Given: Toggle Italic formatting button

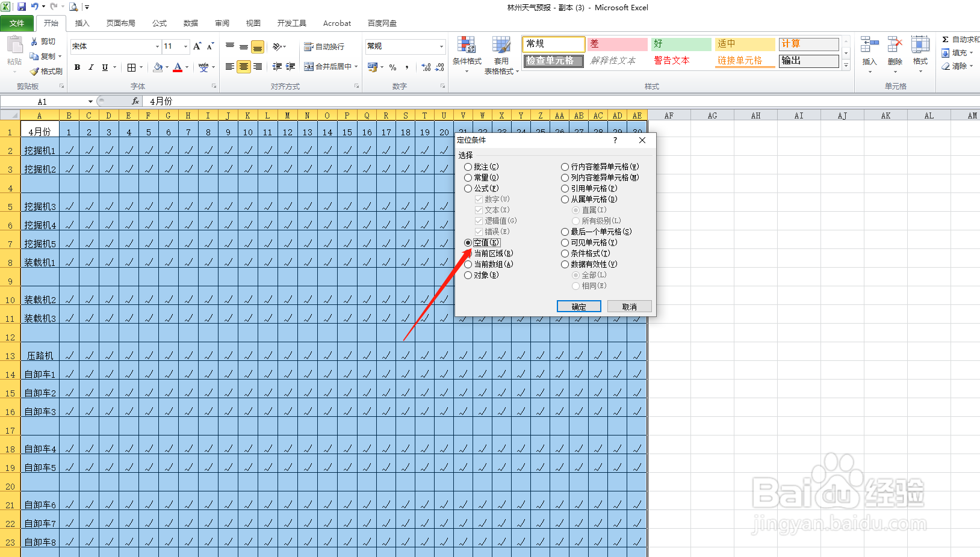Looking at the screenshot, I should coord(91,67).
